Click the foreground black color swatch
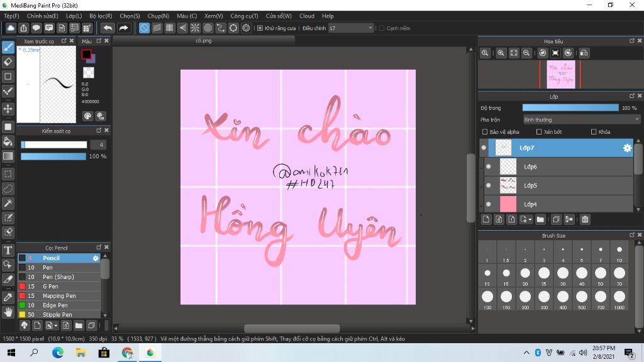 click(86, 54)
